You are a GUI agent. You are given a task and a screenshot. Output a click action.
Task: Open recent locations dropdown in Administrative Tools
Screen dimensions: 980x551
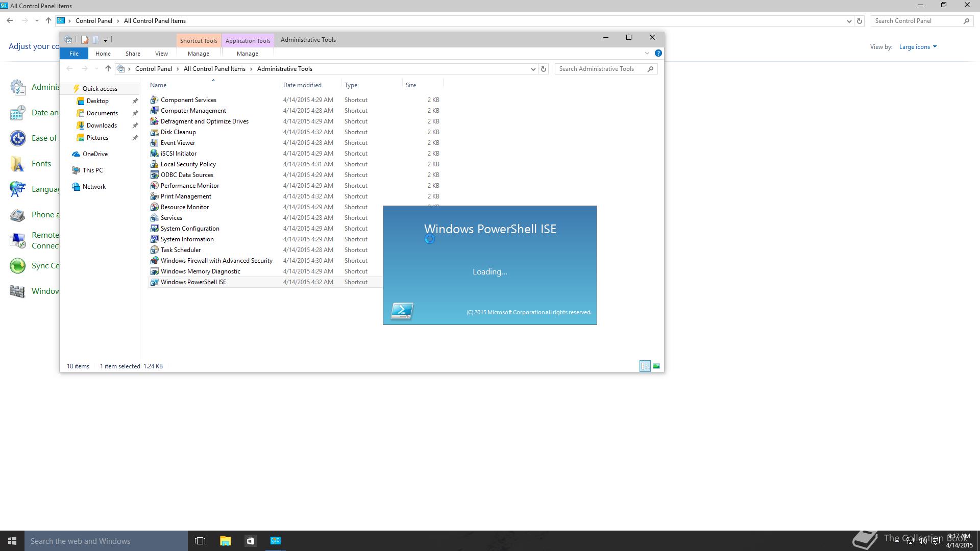[x=96, y=69]
